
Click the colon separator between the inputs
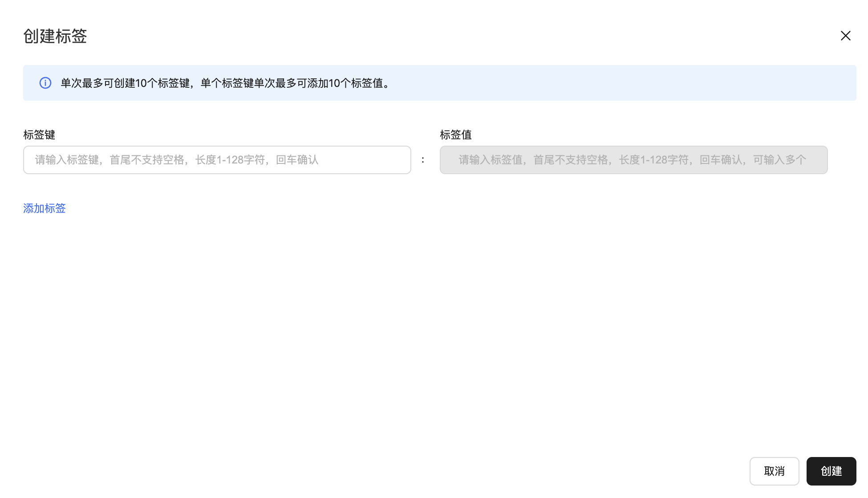coord(423,160)
